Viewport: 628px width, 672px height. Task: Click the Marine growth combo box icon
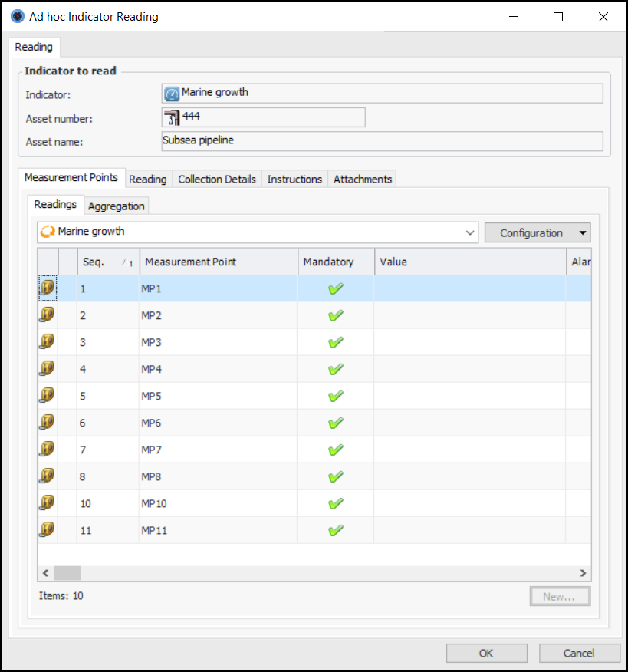coord(48,232)
